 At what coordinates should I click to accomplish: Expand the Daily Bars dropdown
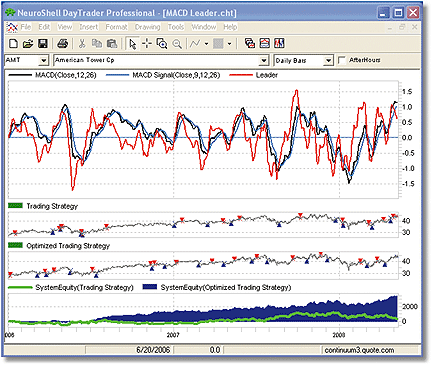(x=328, y=61)
